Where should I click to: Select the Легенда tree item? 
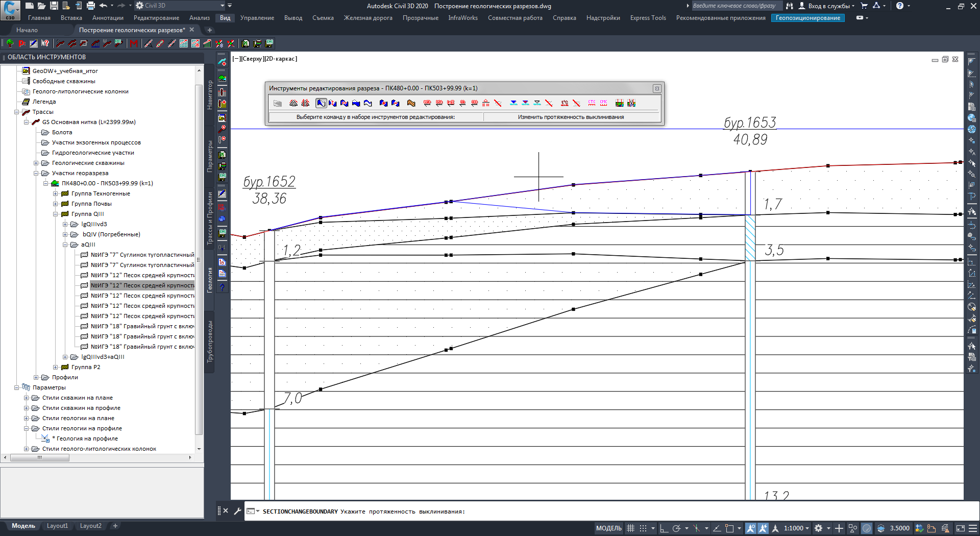44,102
